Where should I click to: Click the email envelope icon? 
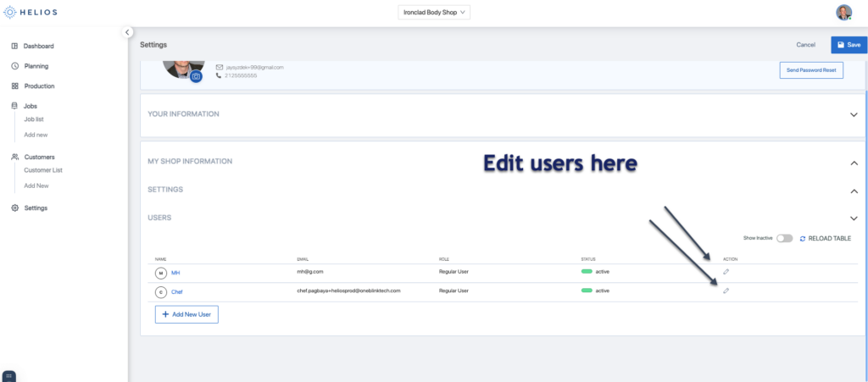click(x=220, y=67)
